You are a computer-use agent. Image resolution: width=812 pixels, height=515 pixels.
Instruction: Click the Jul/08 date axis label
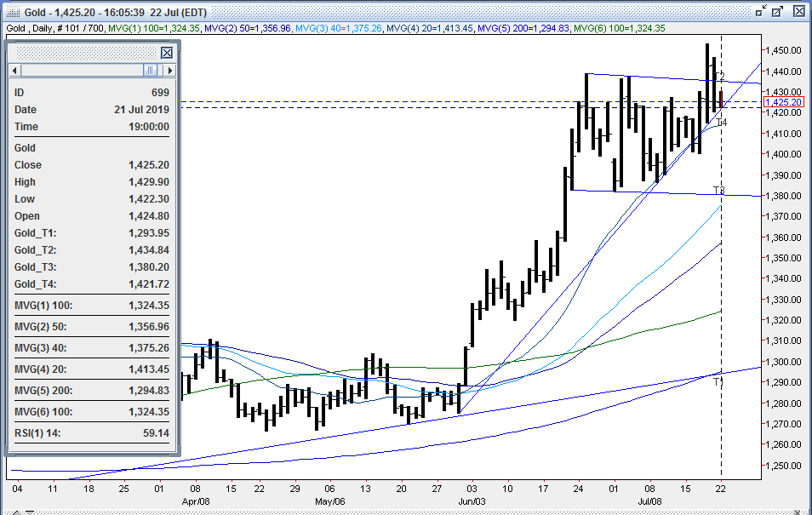point(649,501)
